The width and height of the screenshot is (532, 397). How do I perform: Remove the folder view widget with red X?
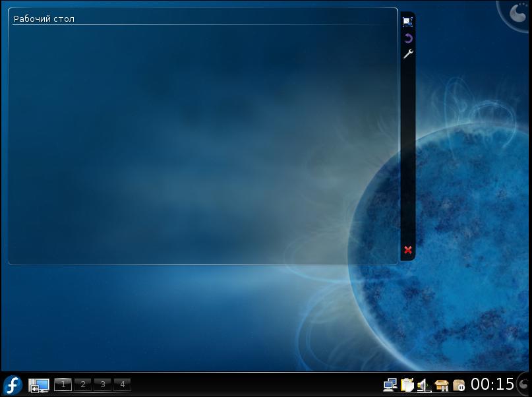pyautogui.click(x=408, y=250)
